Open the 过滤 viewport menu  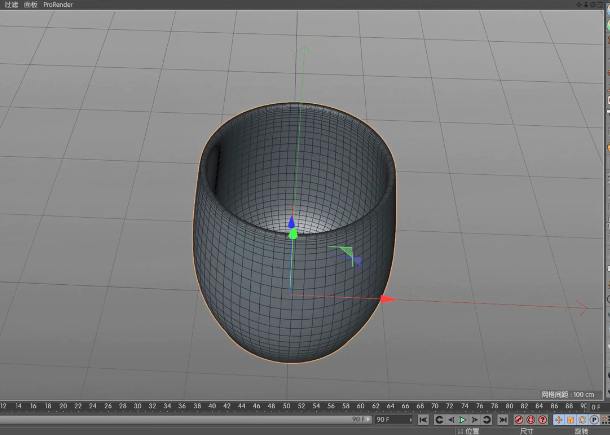click(11, 5)
